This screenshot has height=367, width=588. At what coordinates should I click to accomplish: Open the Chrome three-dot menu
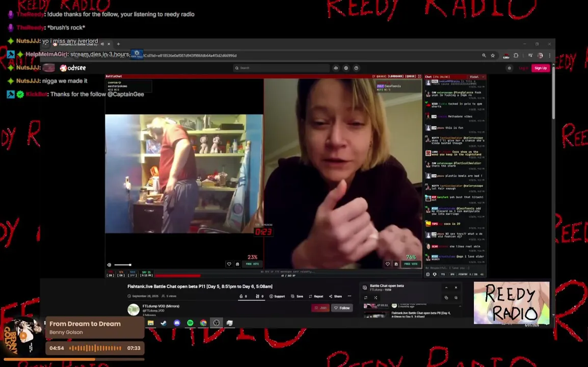pyautogui.click(x=550, y=56)
